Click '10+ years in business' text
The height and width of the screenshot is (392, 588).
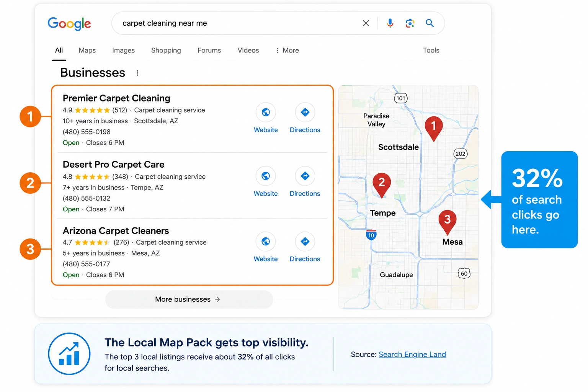tap(95, 121)
